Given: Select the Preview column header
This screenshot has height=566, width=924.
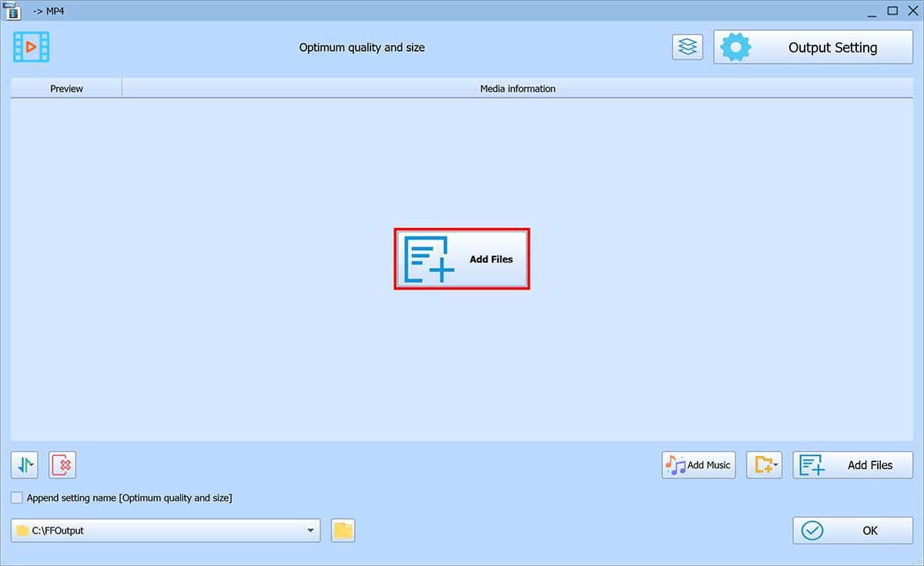Looking at the screenshot, I should [x=65, y=88].
